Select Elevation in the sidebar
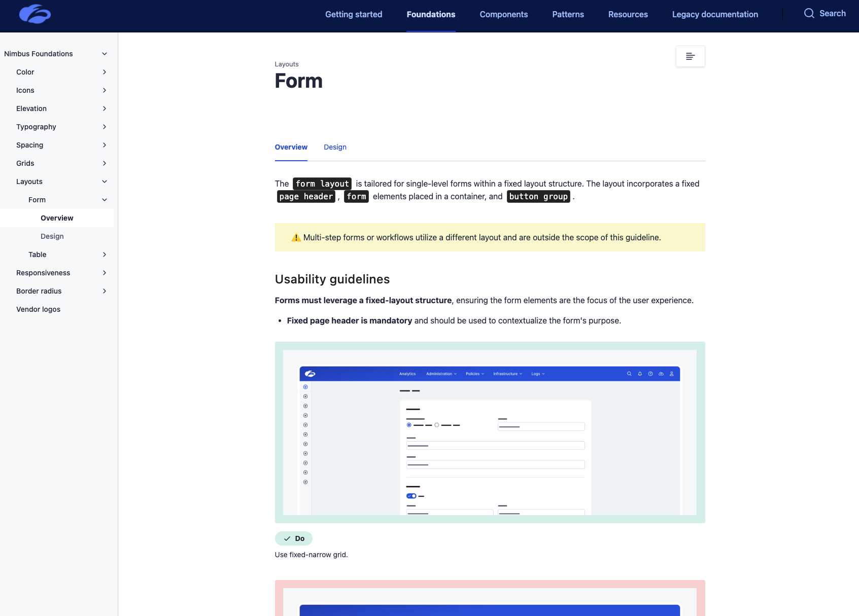 click(x=31, y=108)
